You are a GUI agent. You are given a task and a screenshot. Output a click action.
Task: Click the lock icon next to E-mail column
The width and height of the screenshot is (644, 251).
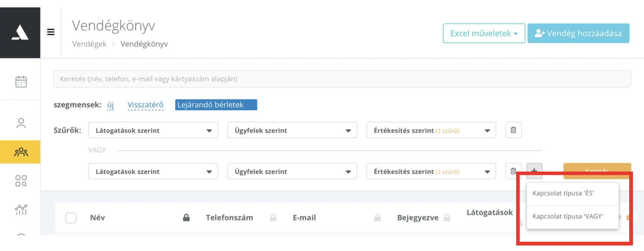(378, 218)
